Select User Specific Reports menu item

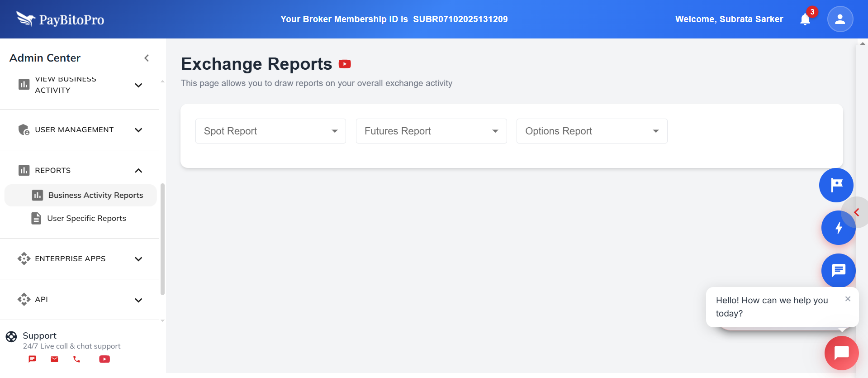click(86, 218)
